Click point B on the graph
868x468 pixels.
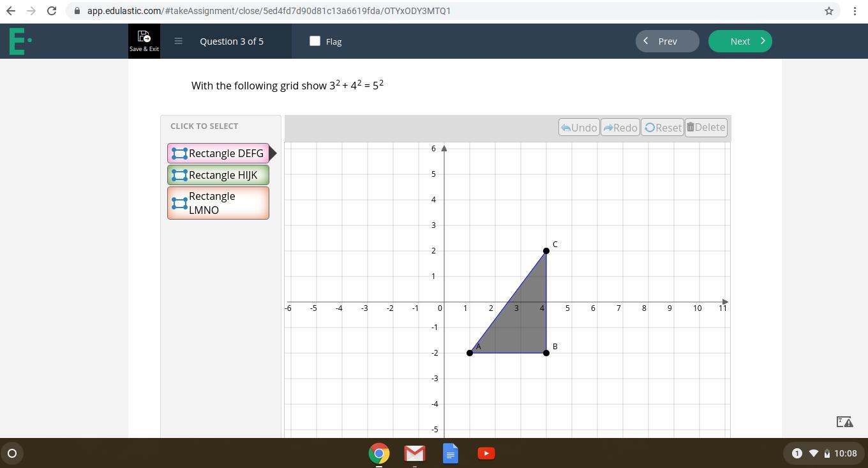(x=546, y=353)
